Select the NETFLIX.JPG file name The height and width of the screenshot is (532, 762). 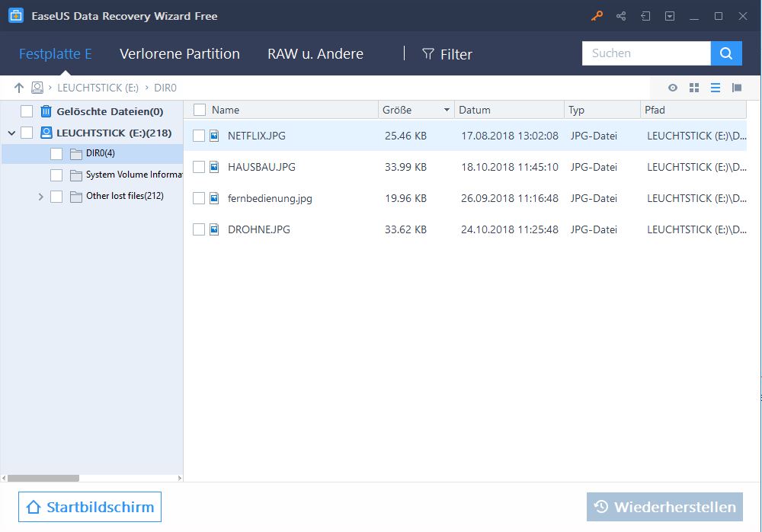point(257,136)
